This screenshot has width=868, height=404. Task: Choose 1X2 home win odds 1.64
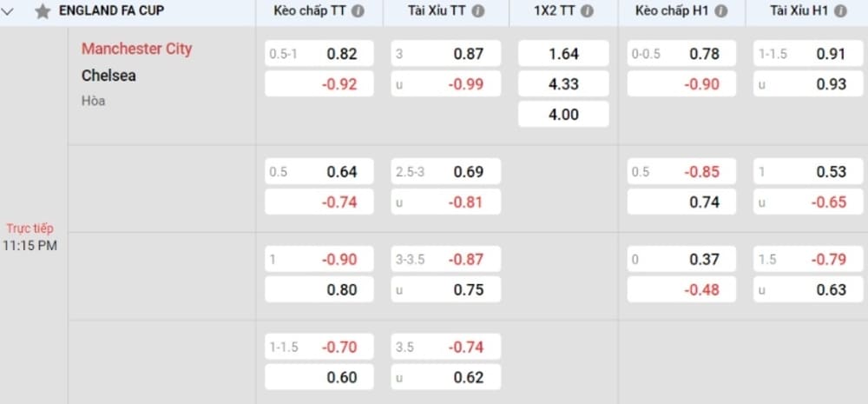pos(563,54)
